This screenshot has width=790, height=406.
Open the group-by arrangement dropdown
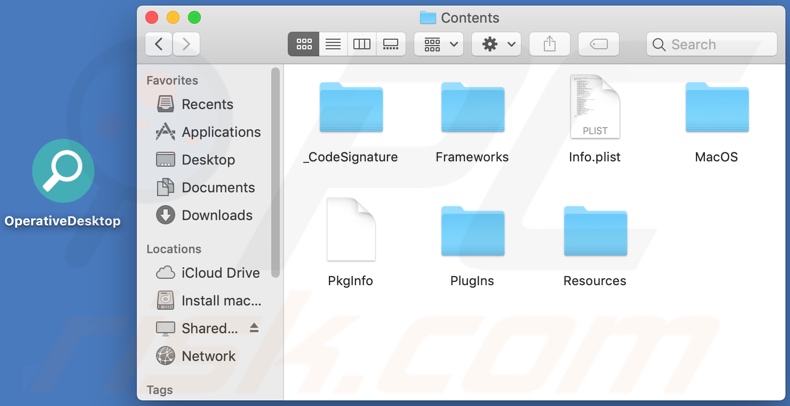click(439, 44)
